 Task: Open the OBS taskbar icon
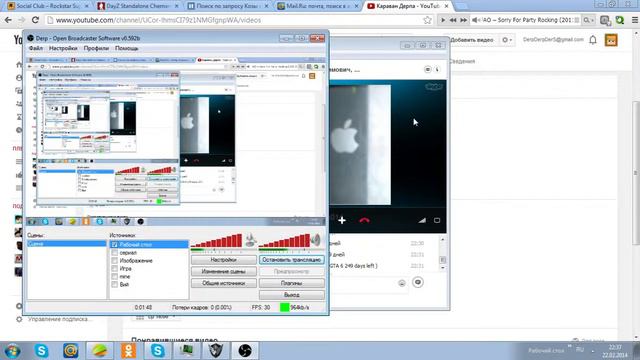[x=245, y=351]
